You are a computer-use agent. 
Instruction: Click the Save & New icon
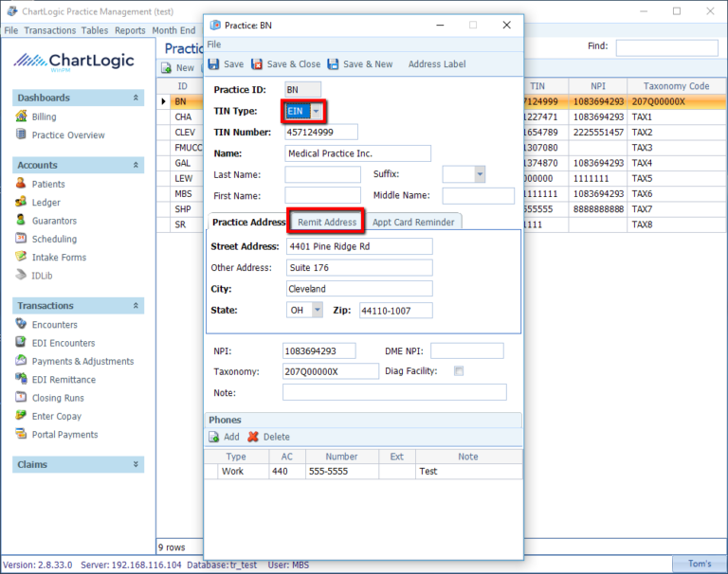pos(333,64)
